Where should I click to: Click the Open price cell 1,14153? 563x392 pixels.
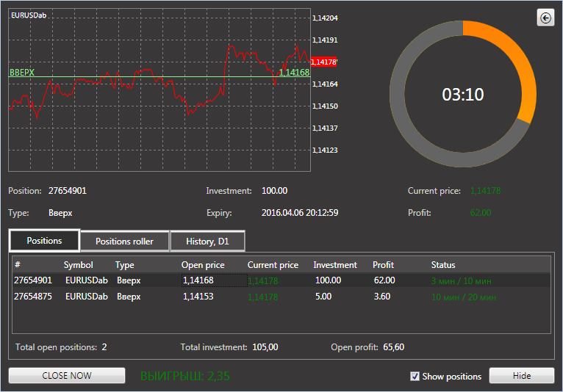click(198, 297)
